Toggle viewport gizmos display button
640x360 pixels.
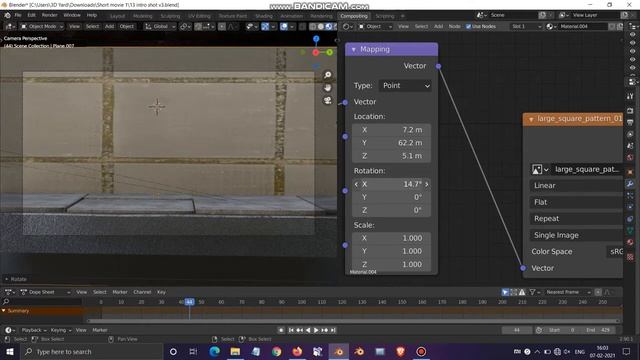point(265,27)
